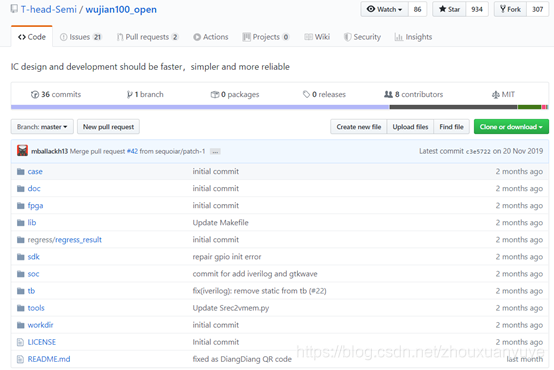The height and width of the screenshot is (370, 554).
Task: Fork the repository
Action: pyautogui.click(x=510, y=9)
